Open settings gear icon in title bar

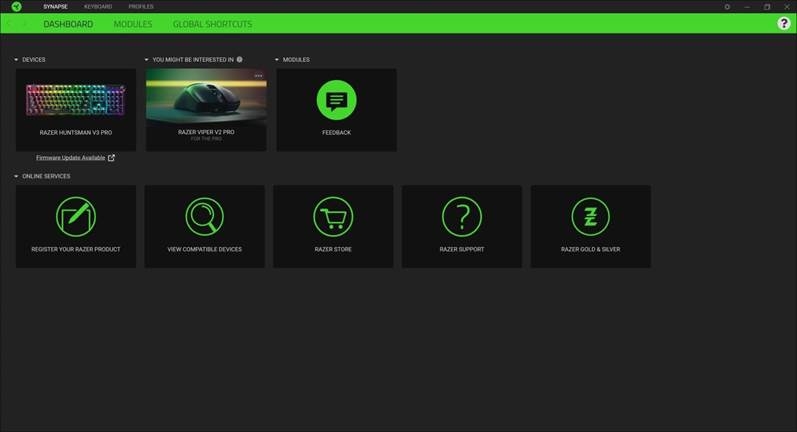pos(727,7)
